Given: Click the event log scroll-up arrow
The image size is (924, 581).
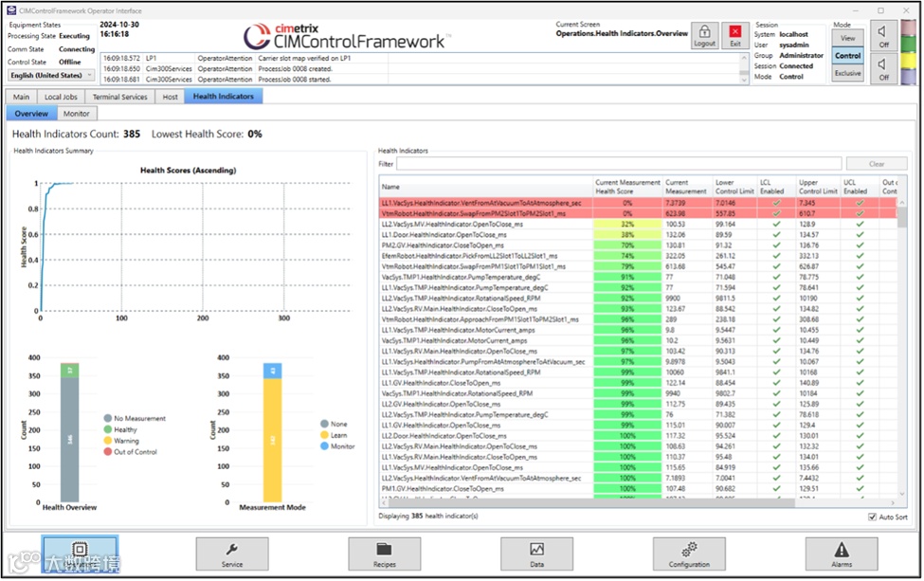Looking at the screenshot, I should click(744, 58).
